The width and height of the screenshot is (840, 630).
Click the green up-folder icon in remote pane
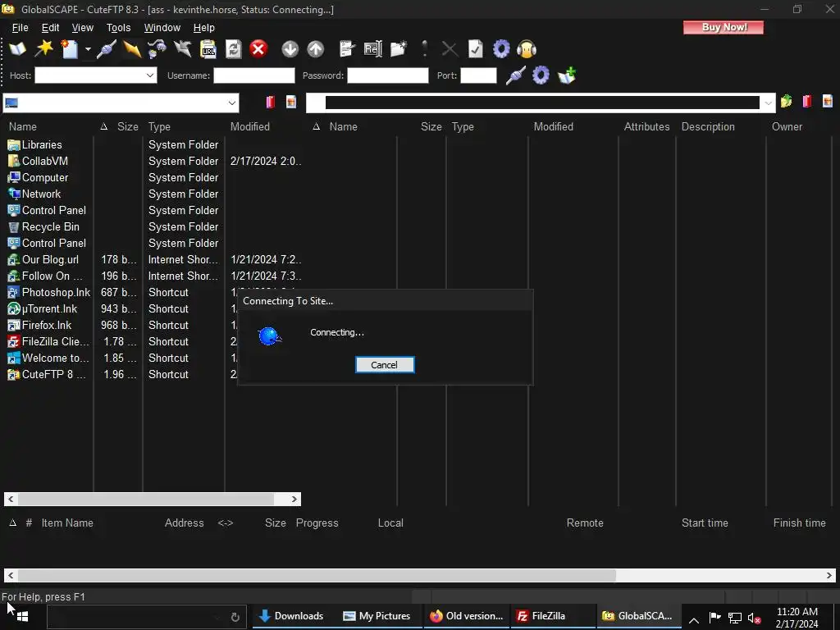787,101
